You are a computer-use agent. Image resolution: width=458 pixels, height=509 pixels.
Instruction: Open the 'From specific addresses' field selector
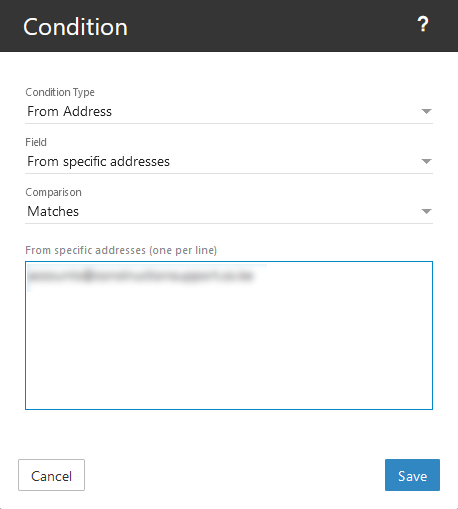(x=229, y=162)
